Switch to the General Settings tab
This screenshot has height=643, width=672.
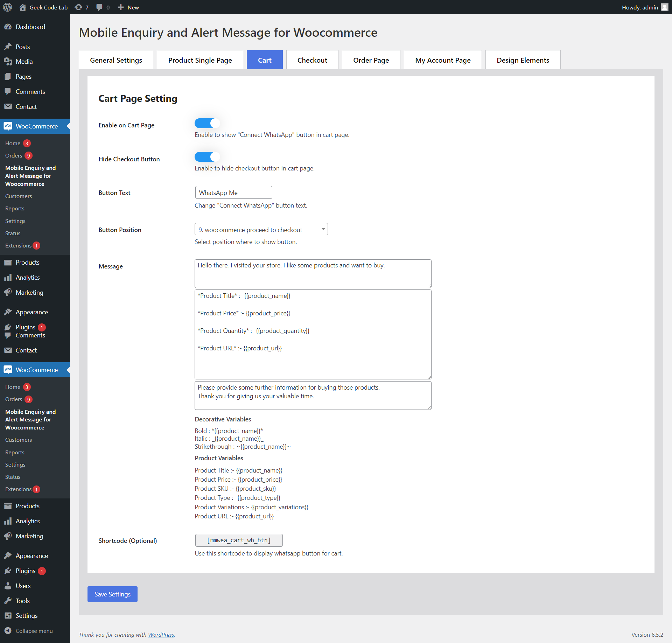116,60
